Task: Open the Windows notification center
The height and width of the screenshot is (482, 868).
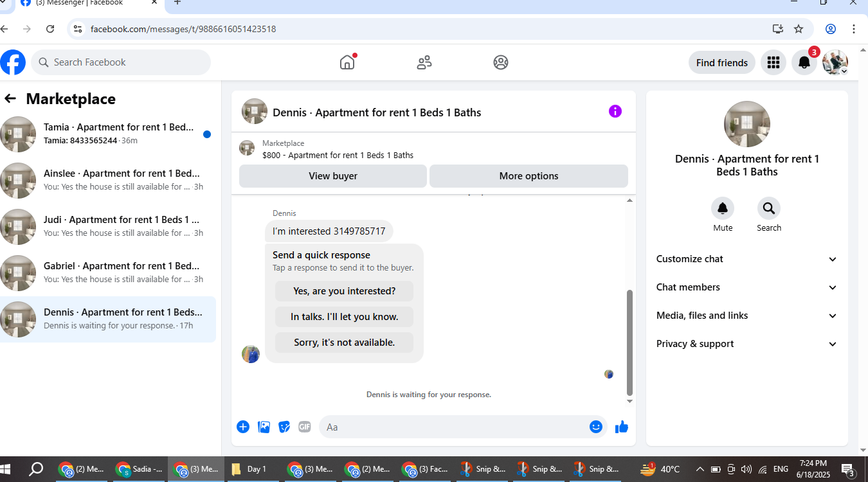Action: pyautogui.click(x=848, y=469)
